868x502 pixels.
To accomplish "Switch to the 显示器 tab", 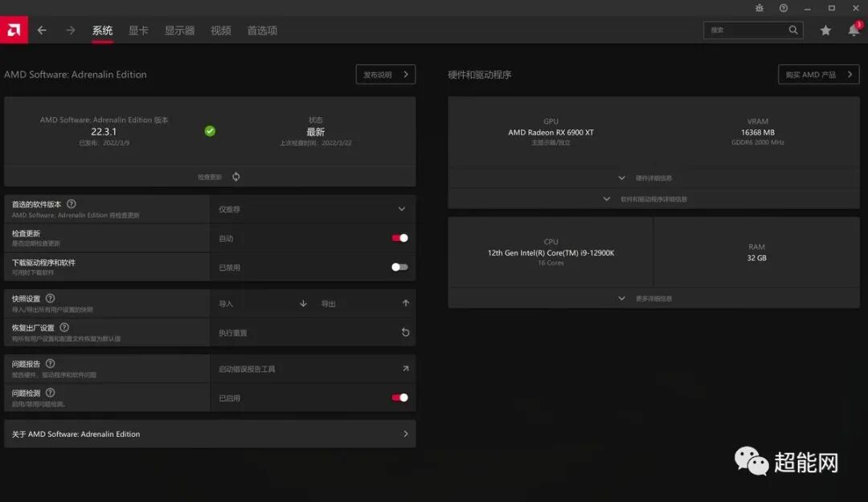I will [x=180, y=31].
